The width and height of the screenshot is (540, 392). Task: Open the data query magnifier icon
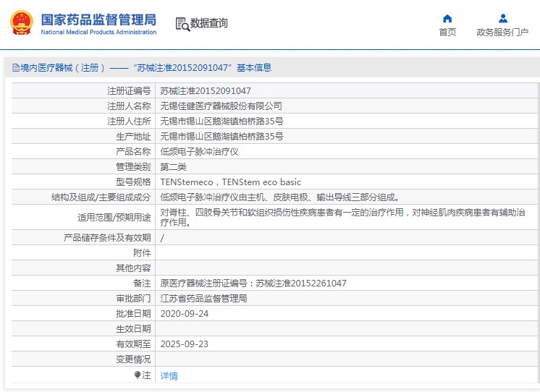tap(182, 24)
